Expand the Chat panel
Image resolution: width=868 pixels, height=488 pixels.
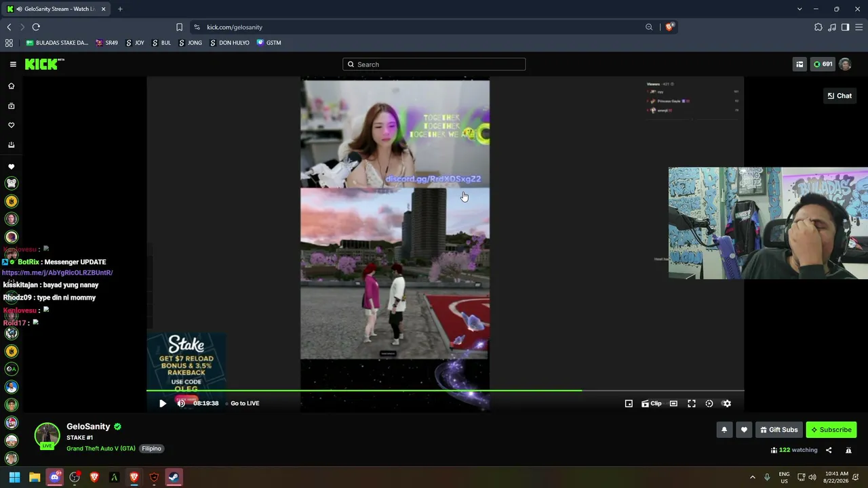[x=840, y=96]
